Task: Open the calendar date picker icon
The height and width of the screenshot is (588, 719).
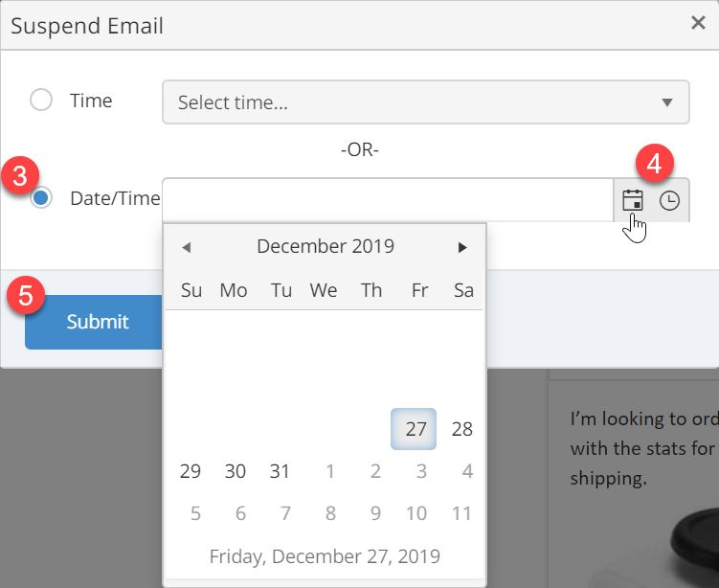Action: coord(632,200)
